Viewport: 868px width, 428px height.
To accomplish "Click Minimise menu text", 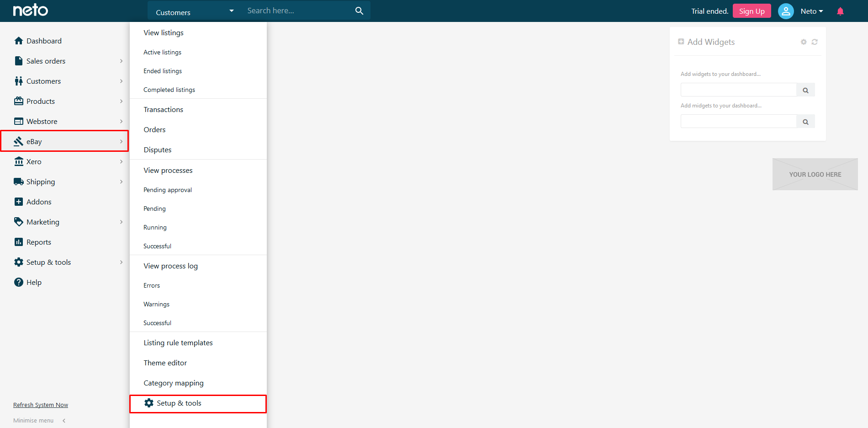I will pyautogui.click(x=33, y=421).
